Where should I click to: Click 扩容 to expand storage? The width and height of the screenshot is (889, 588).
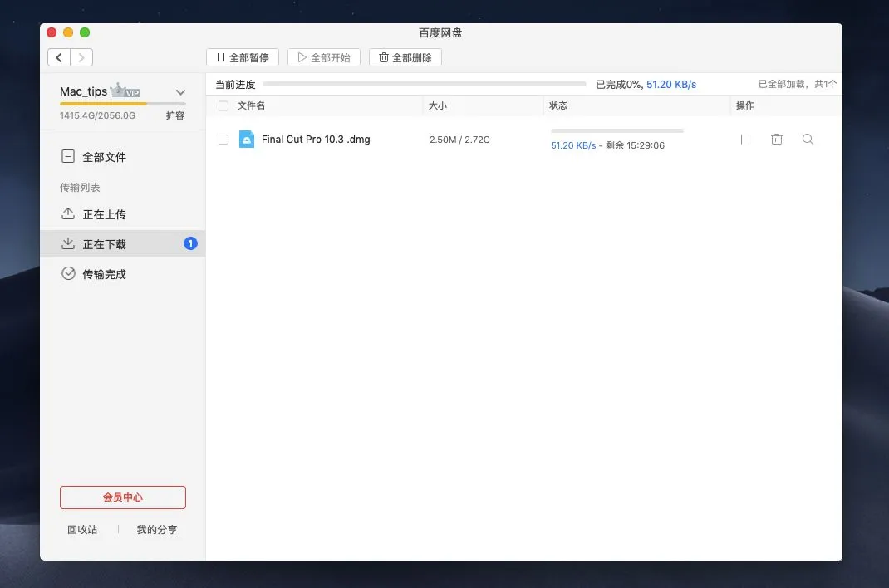click(x=174, y=115)
